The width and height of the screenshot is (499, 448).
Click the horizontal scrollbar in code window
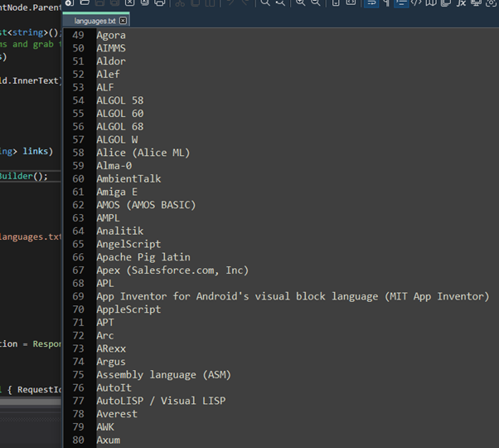coord(31,402)
